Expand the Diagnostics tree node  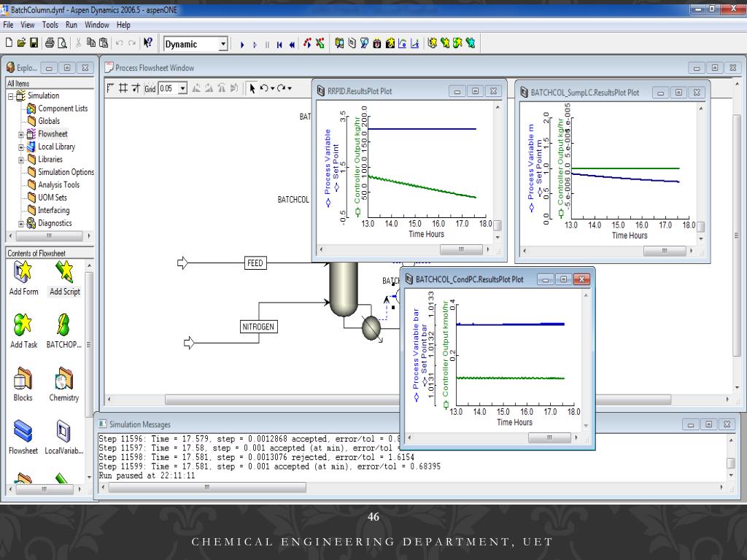pyautogui.click(x=21, y=224)
